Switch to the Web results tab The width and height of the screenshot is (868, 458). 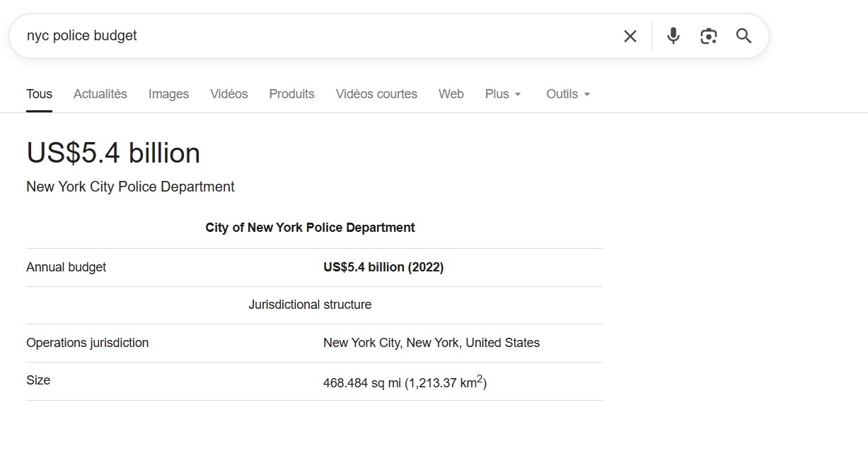(451, 94)
